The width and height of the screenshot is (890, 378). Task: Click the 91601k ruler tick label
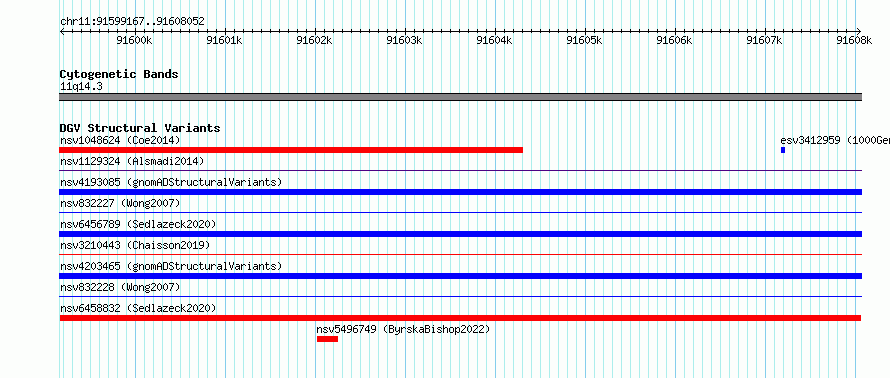click(x=225, y=40)
